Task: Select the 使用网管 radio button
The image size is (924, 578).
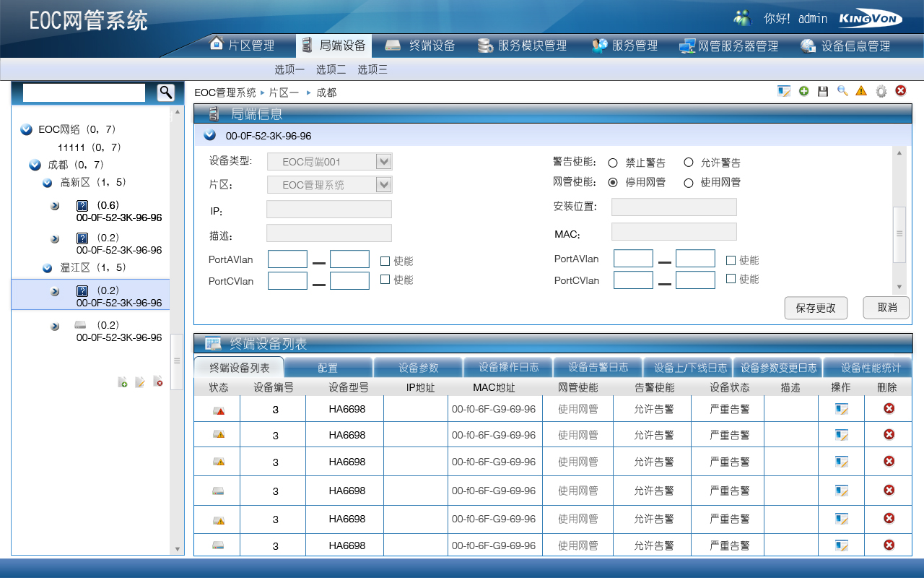Action: [689, 183]
